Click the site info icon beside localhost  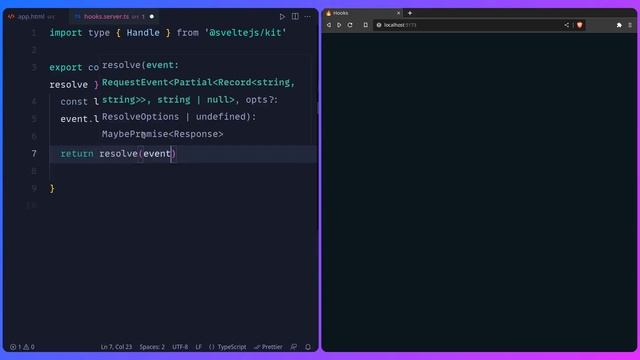[379, 25]
